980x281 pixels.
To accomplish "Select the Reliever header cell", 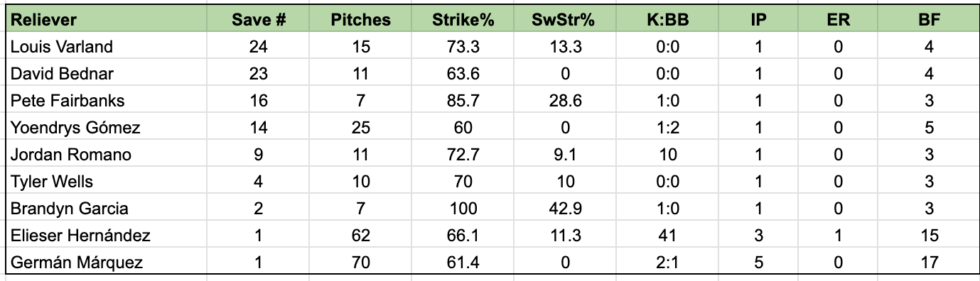I will click(106, 20).
